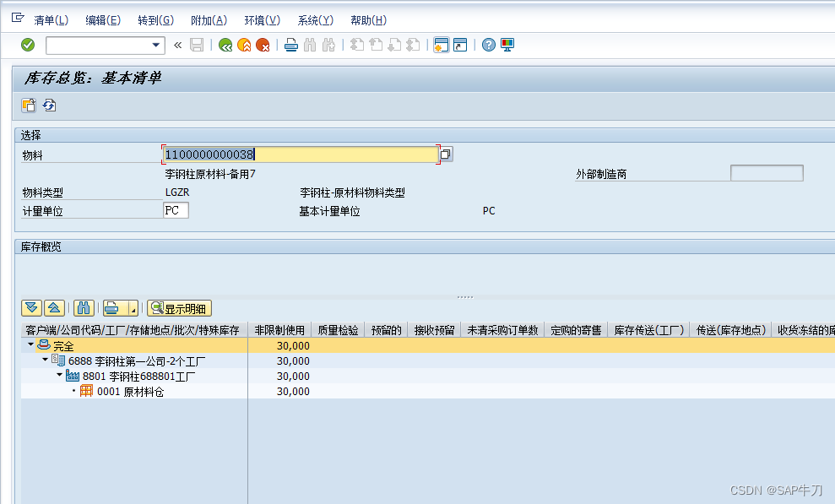Click the Last Page icon

coord(413,46)
